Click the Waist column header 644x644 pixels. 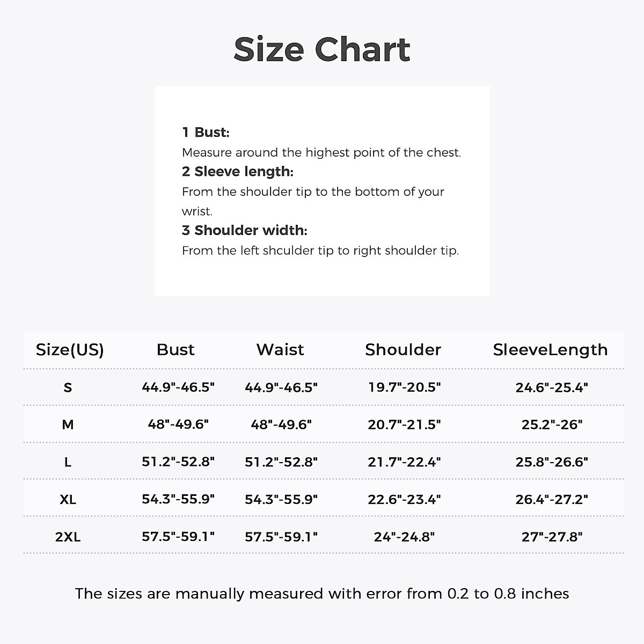(x=280, y=350)
